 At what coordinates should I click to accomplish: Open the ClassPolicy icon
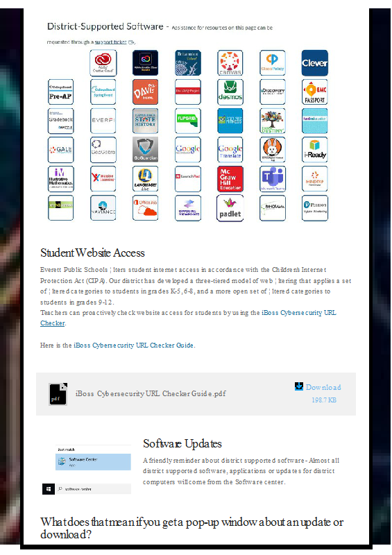coord(272,63)
